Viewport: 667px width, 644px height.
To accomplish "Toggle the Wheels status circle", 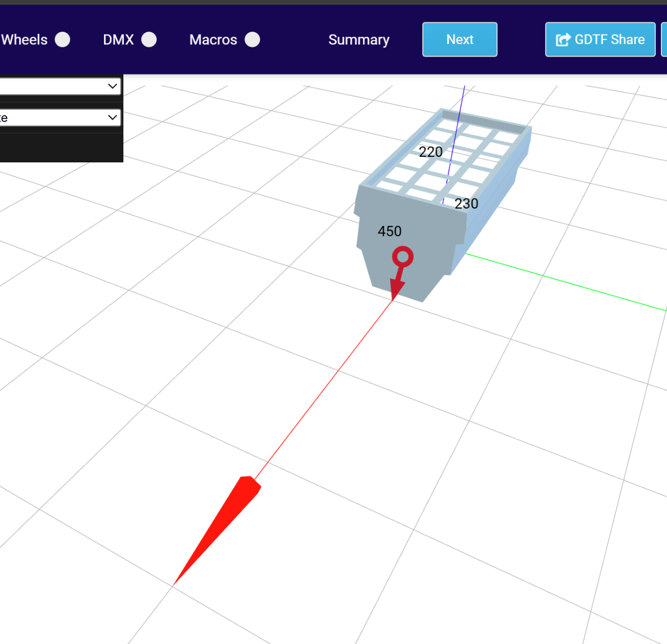I will pos(63,39).
